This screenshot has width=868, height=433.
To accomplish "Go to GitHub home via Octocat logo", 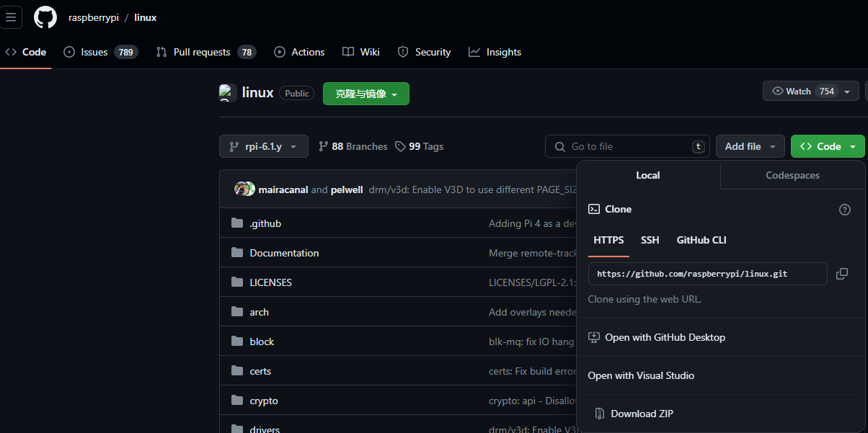I will point(45,17).
